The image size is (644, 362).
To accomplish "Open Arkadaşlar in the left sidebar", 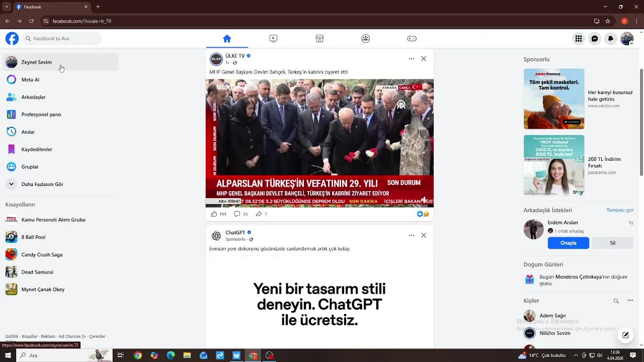I will point(60,97).
